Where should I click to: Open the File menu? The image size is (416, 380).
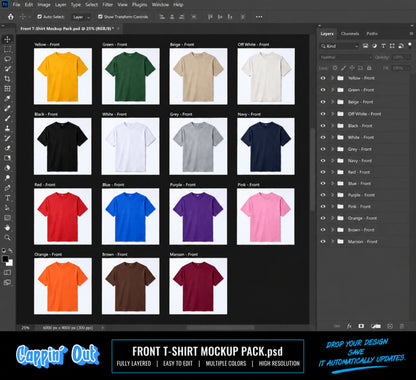click(16, 5)
